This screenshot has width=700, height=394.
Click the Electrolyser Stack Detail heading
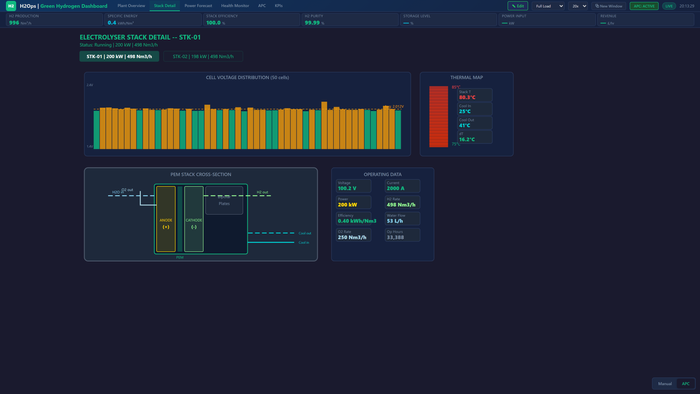click(x=140, y=37)
